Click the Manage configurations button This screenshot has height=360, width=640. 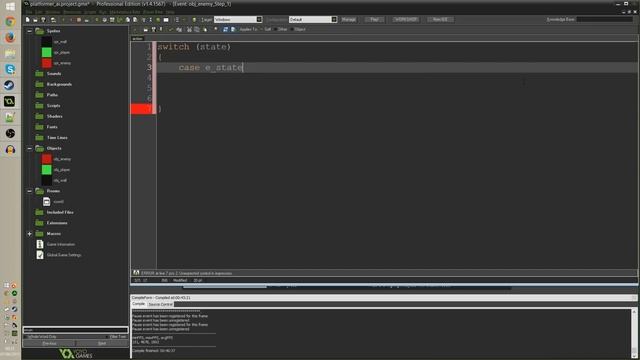(349, 20)
